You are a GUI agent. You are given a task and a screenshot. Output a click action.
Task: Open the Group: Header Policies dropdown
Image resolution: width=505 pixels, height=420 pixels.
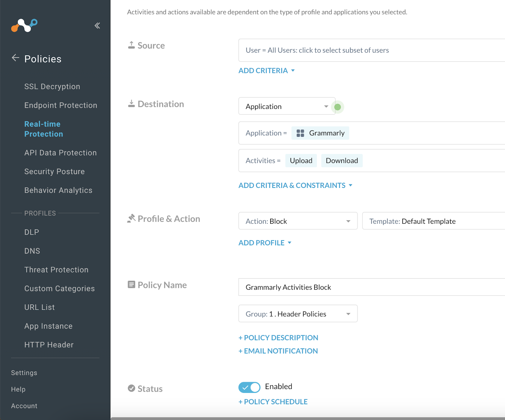click(x=298, y=314)
